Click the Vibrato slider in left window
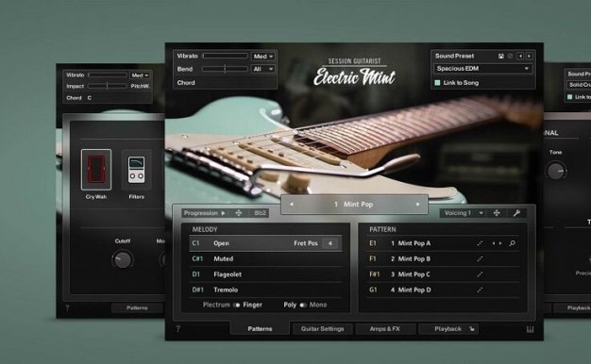591x364 pixels. point(108,75)
